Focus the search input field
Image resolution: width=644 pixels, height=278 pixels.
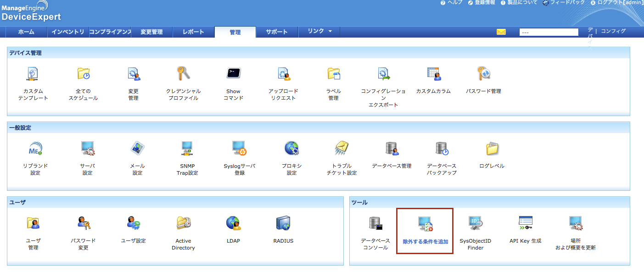pos(549,32)
